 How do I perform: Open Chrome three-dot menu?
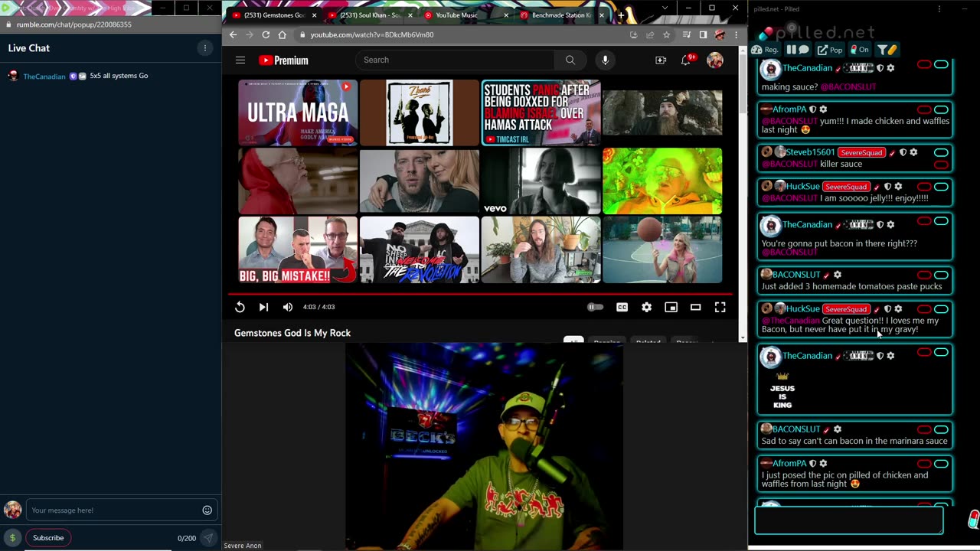(x=737, y=34)
